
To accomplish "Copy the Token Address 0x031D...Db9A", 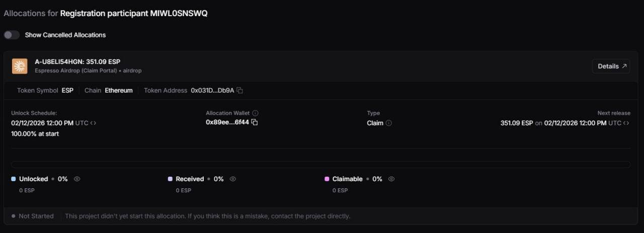I will coord(240,91).
